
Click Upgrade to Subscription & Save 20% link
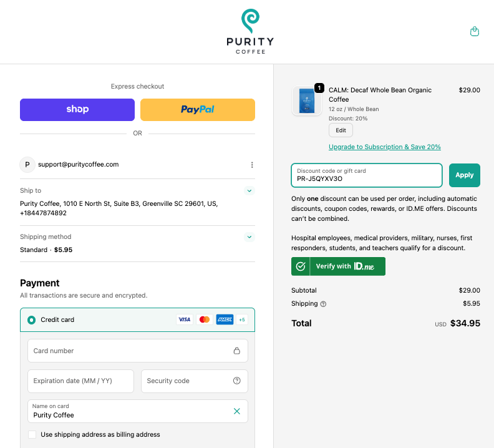(x=384, y=147)
